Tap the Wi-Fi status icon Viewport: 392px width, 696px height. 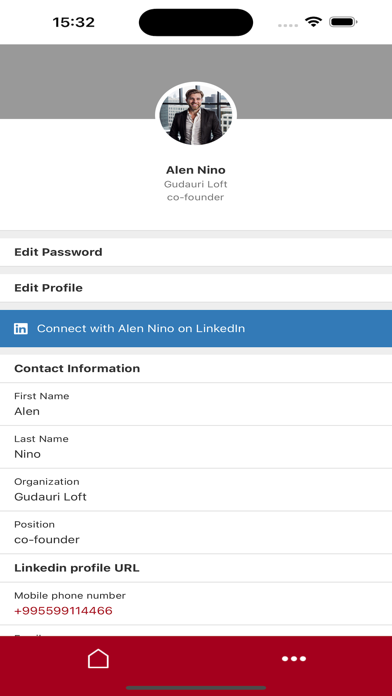313,22
